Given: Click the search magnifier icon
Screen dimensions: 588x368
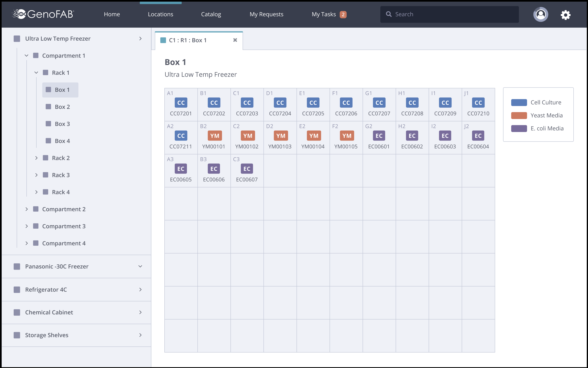Looking at the screenshot, I should [x=389, y=14].
